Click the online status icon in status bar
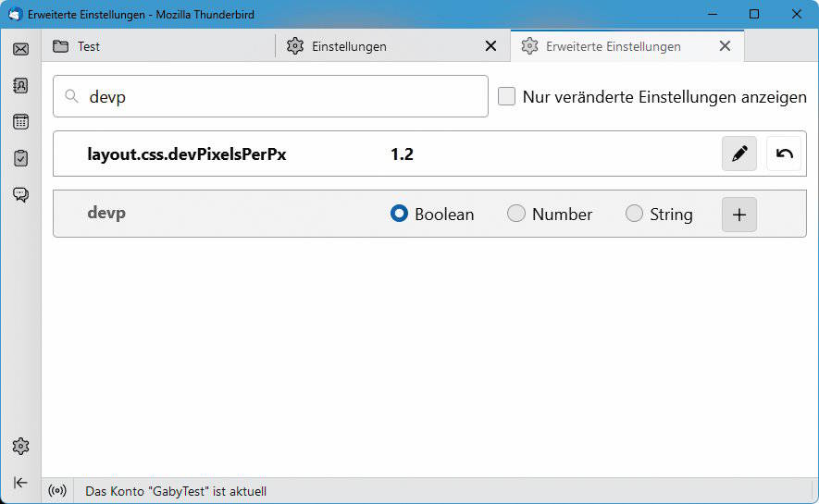This screenshot has height=504, width=819. pos(57,491)
